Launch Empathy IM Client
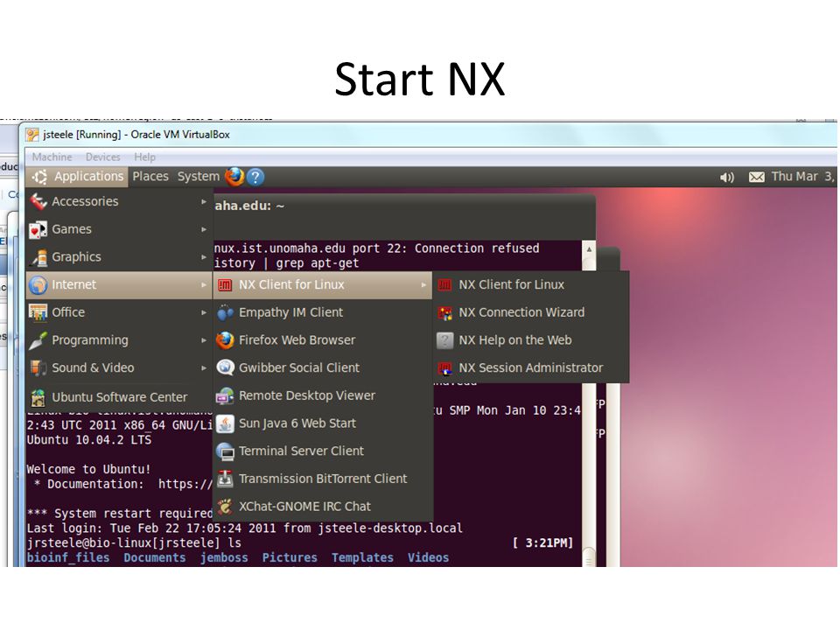This screenshot has height=630, width=840. click(x=323, y=312)
